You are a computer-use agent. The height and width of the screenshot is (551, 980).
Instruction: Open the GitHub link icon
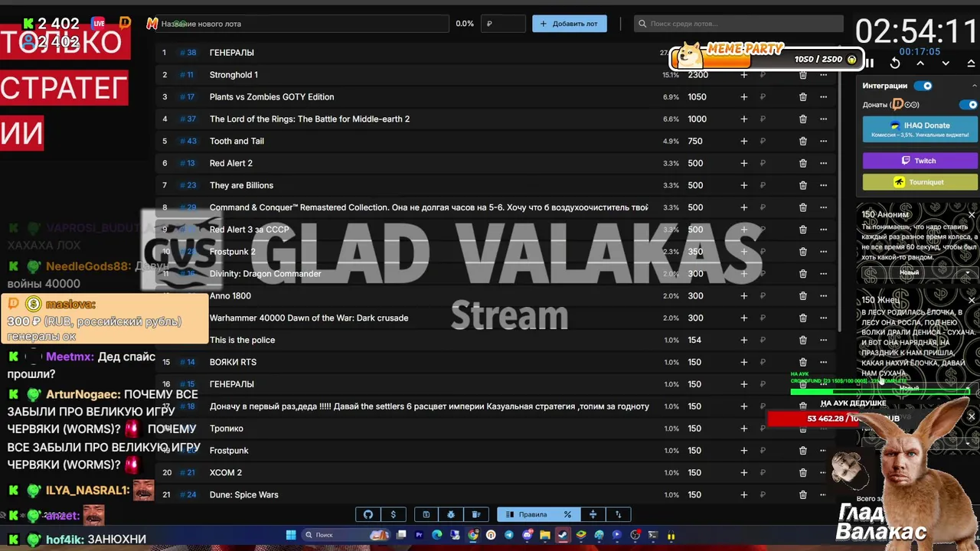(x=368, y=514)
